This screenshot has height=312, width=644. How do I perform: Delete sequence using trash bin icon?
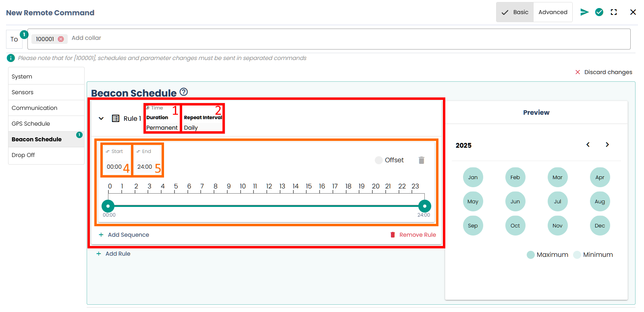(421, 160)
